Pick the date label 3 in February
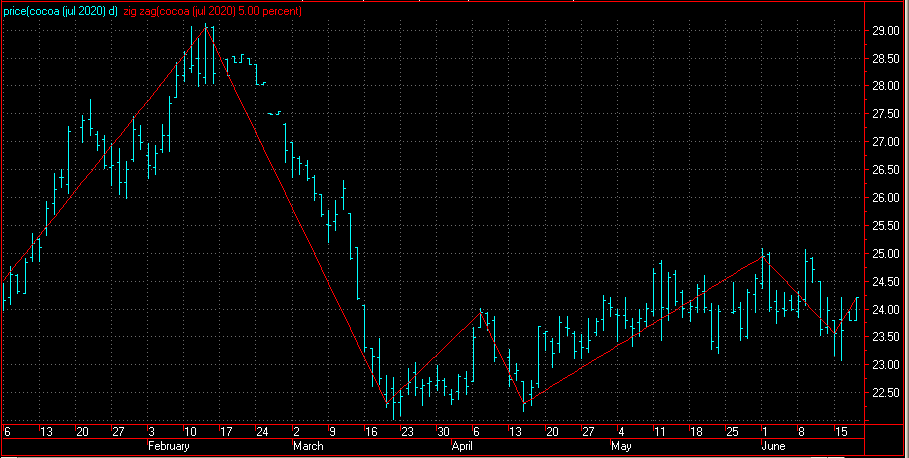This screenshot has width=909, height=458. (151, 432)
